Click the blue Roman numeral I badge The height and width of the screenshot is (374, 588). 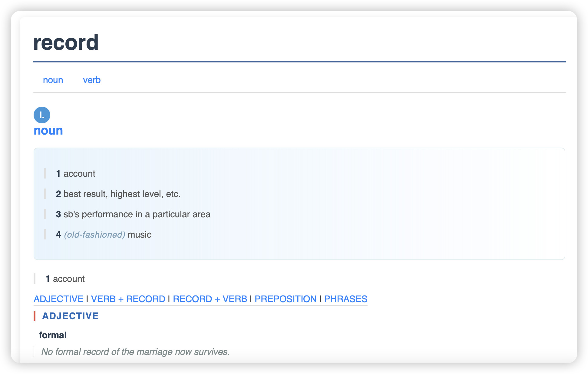[42, 115]
